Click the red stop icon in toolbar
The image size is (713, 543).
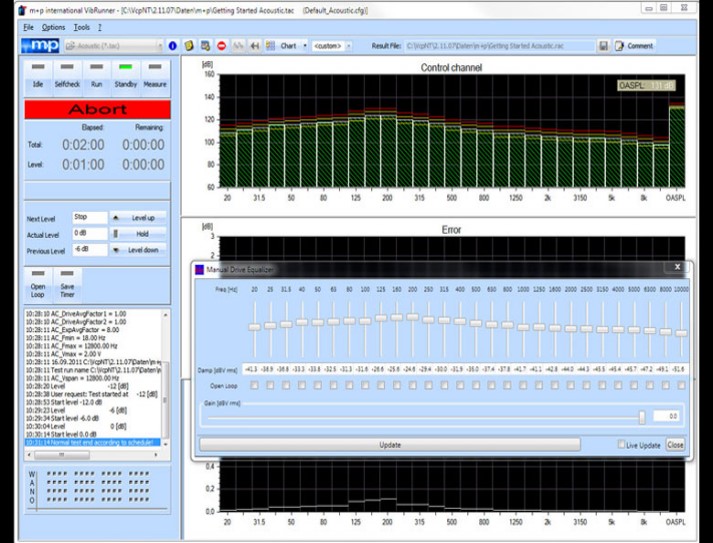221,46
